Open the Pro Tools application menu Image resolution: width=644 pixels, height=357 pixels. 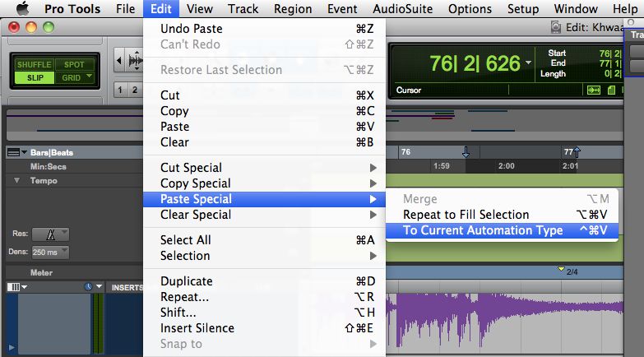pyautogui.click(x=72, y=8)
